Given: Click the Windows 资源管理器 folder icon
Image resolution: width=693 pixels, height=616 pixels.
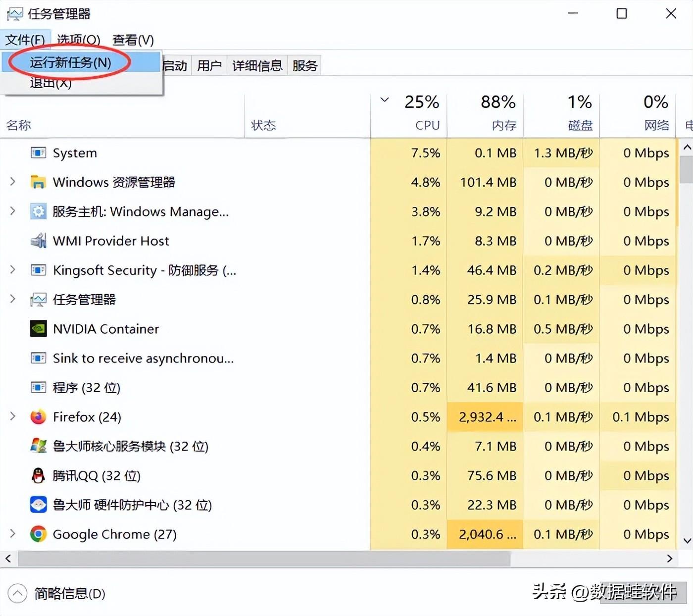Looking at the screenshot, I should [x=38, y=182].
